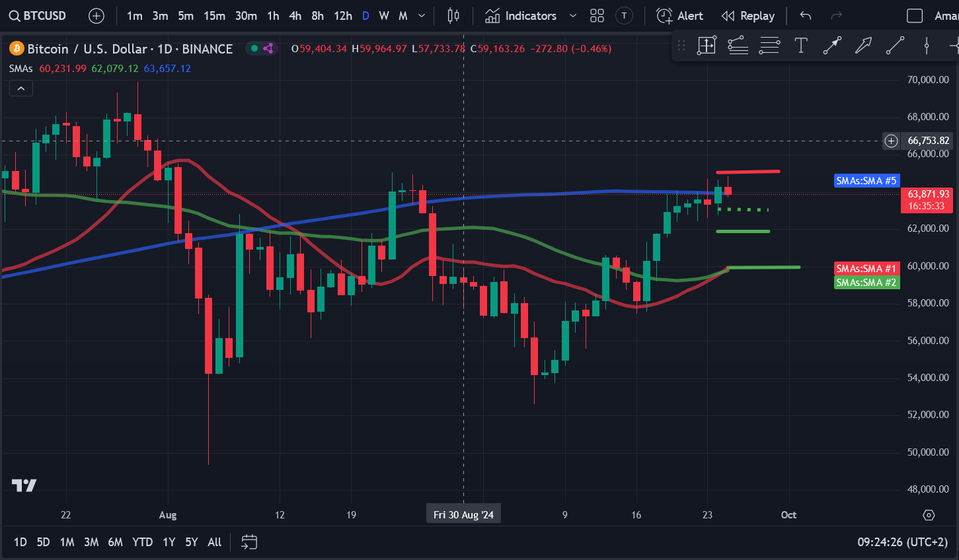Switch to the 3m interval
The width and height of the screenshot is (959, 560).
[160, 16]
